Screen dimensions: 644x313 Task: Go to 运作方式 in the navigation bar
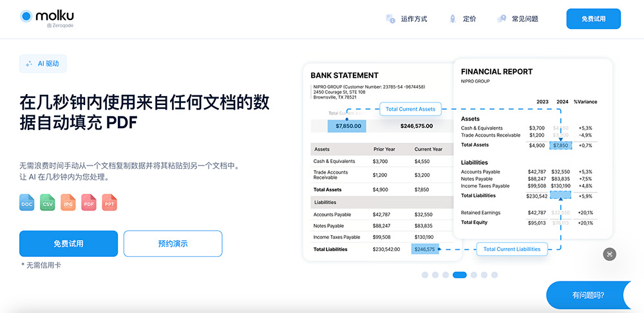[x=413, y=19]
